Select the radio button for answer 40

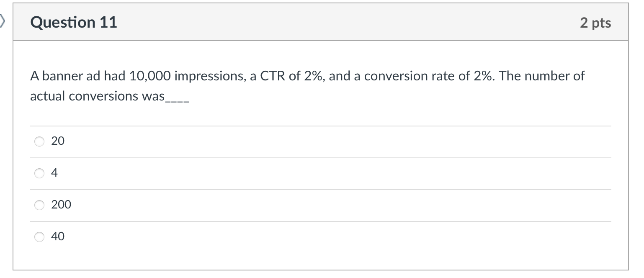(39, 237)
